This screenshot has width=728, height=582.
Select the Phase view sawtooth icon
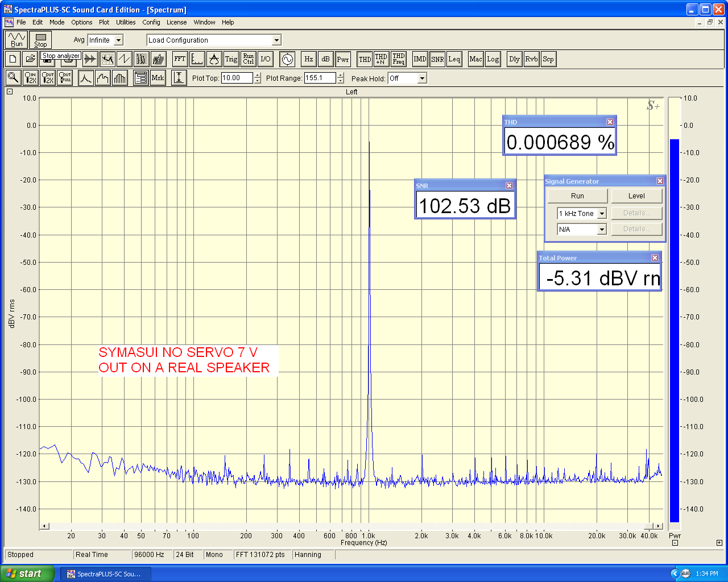coord(125,59)
